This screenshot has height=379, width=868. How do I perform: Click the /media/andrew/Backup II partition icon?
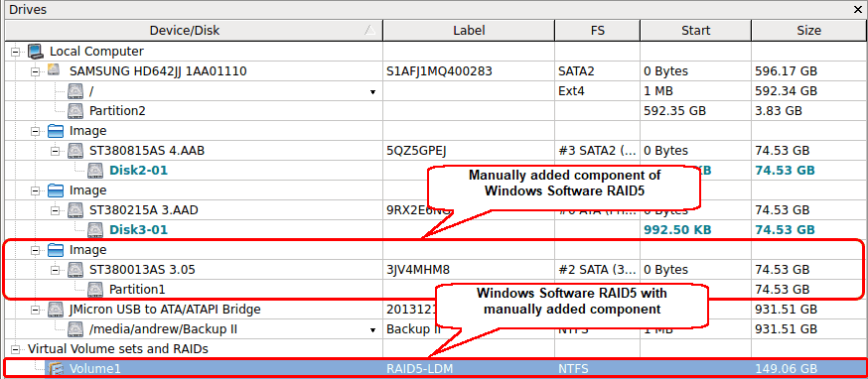75,329
